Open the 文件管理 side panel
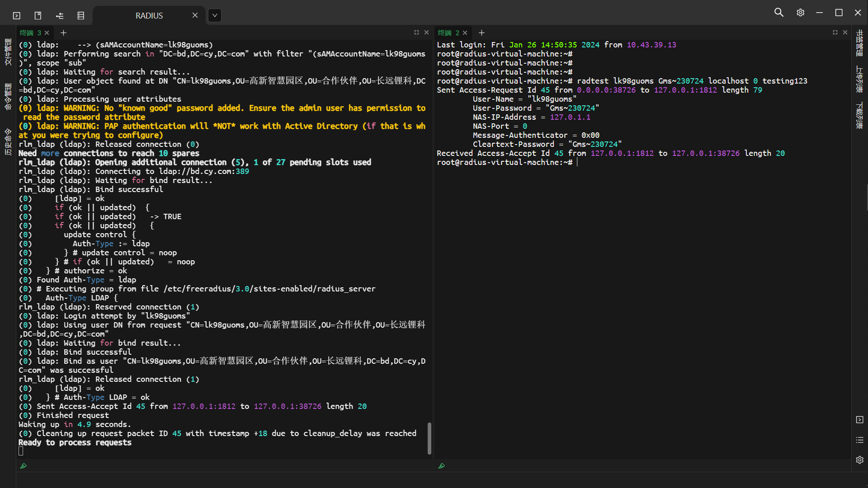Image resolution: width=868 pixels, height=488 pixels. pos(8,52)
